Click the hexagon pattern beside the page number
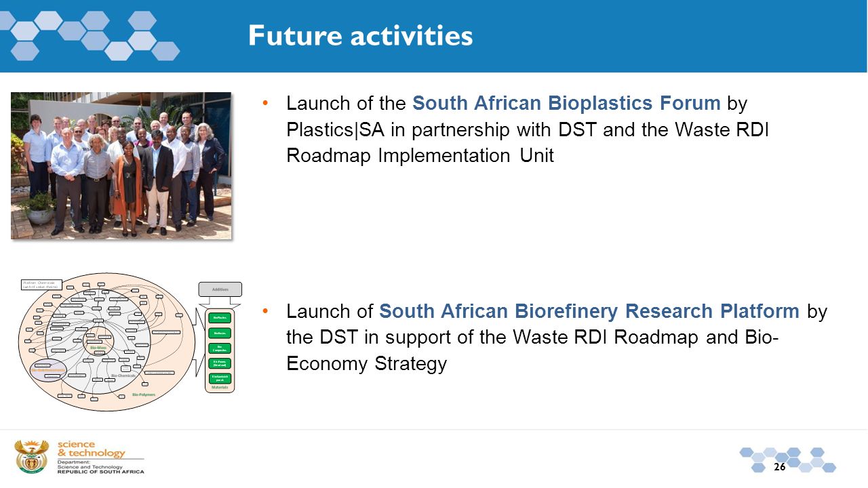Viewport: 868px width, 488px height. pos(787,460)
